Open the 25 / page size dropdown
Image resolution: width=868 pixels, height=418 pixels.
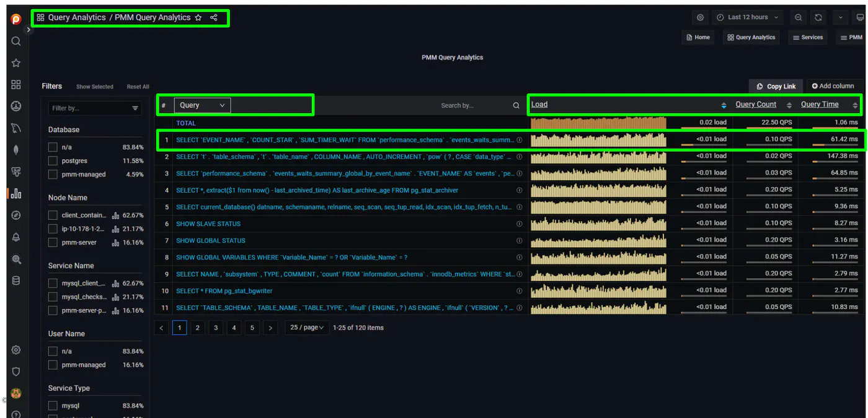[x=307, y=328]
